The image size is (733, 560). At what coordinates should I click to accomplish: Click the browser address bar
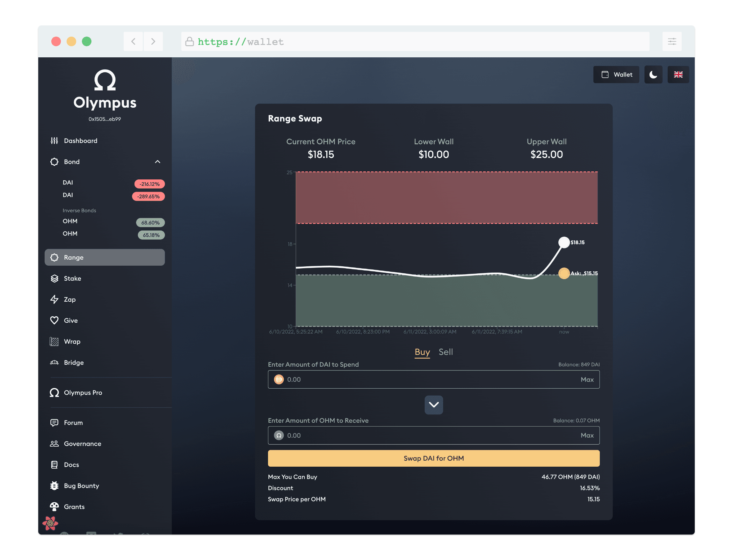point(415,41)
